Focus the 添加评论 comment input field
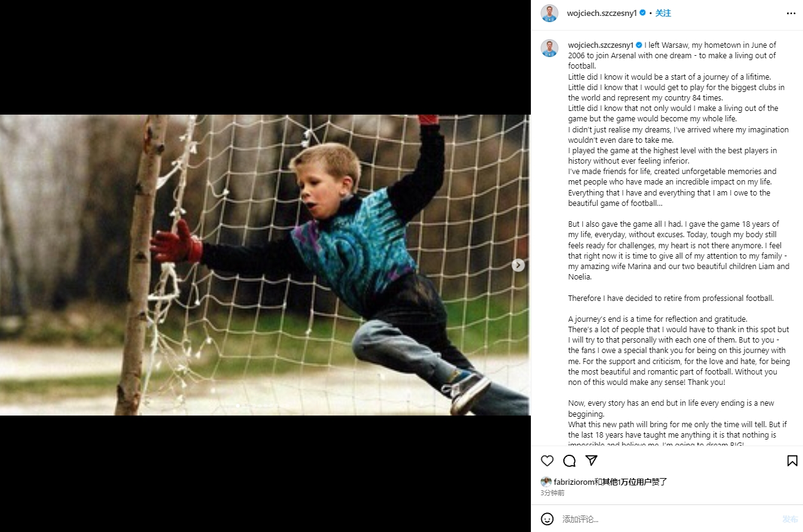Viewport: 803px width, 532px height. pyautogui.click(x=668, y=519)
